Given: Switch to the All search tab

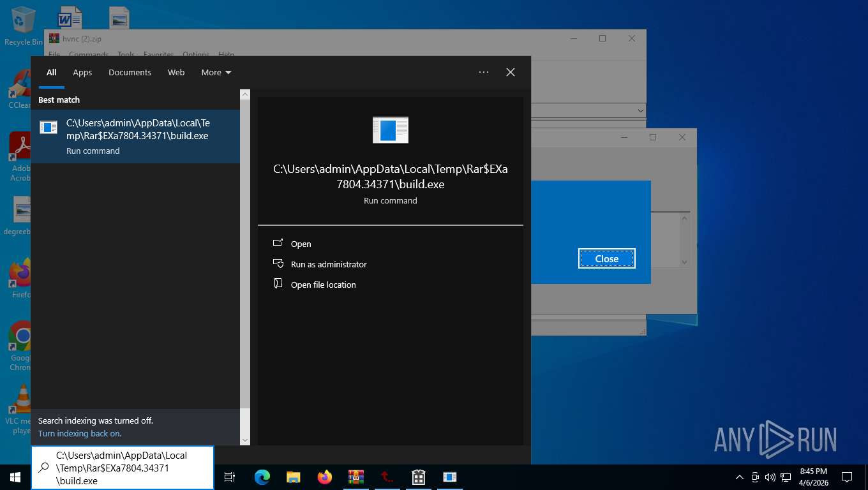Looking at the screenshot, I should (x=52, y=72).
